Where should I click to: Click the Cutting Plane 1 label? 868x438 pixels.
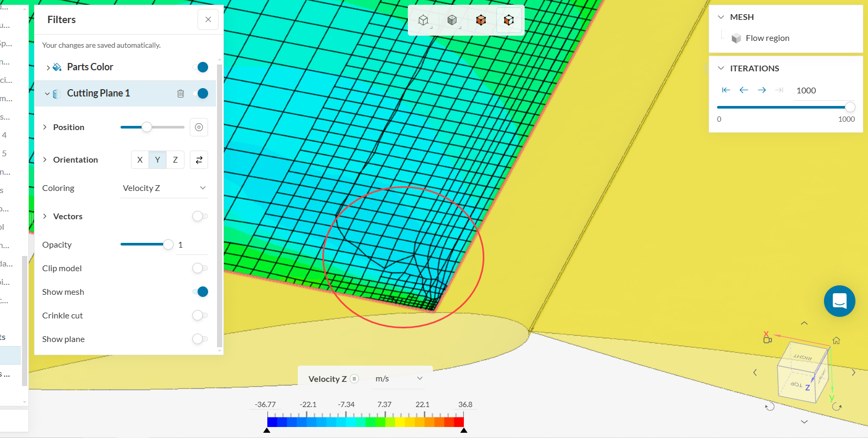pos(99,93)
